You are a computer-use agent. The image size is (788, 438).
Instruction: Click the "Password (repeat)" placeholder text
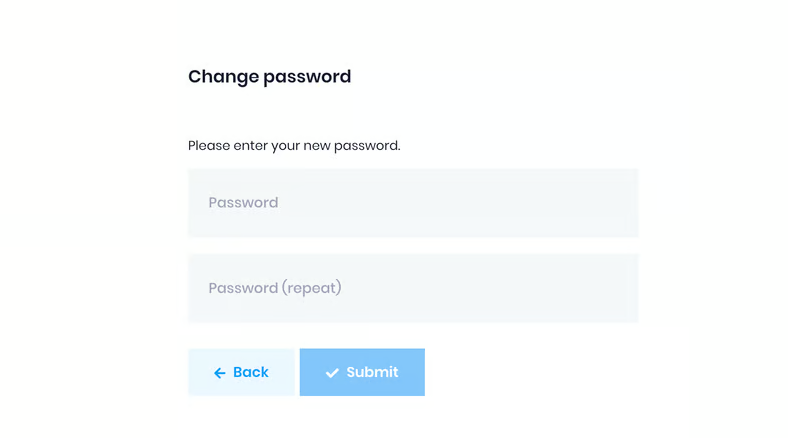(x=275, y=288)
